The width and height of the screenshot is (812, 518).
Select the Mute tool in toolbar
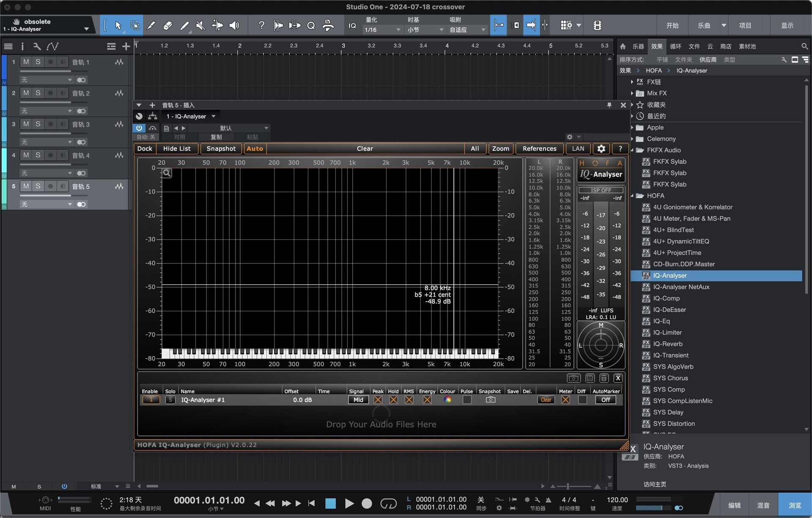pyautogui.click(x=200, y=26)
